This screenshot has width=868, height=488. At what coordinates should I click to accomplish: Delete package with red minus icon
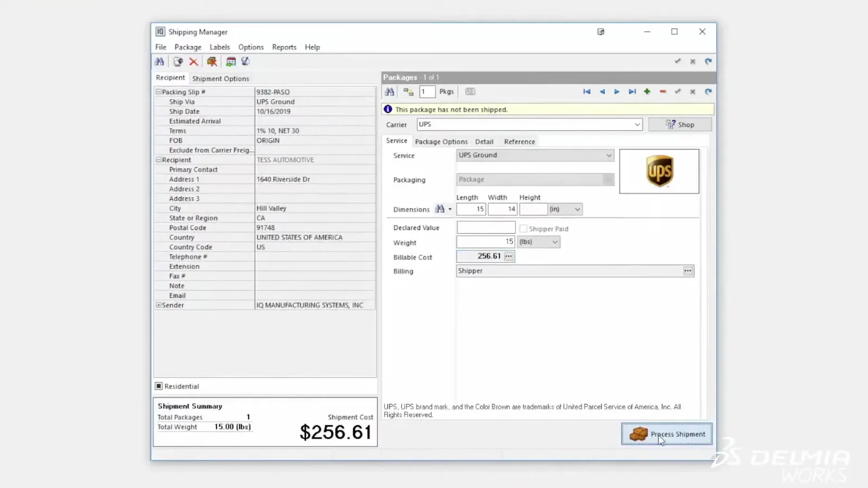coord(662,92)
